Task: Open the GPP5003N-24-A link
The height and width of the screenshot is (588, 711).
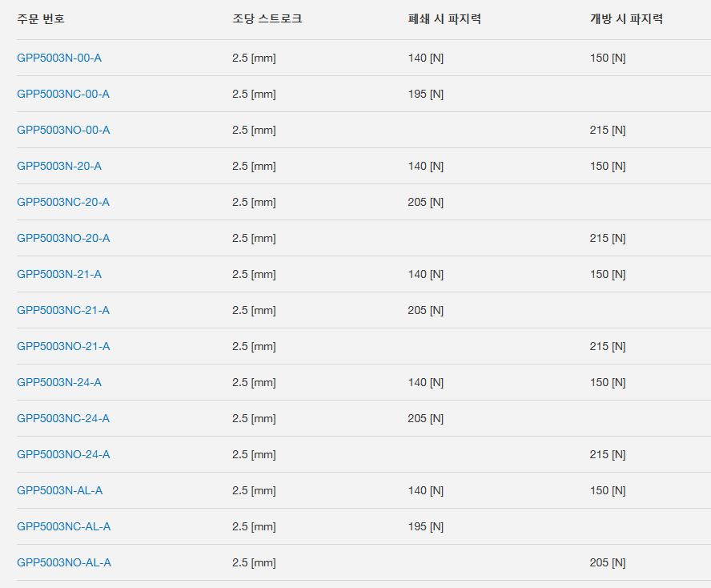Action: [59, 382]
